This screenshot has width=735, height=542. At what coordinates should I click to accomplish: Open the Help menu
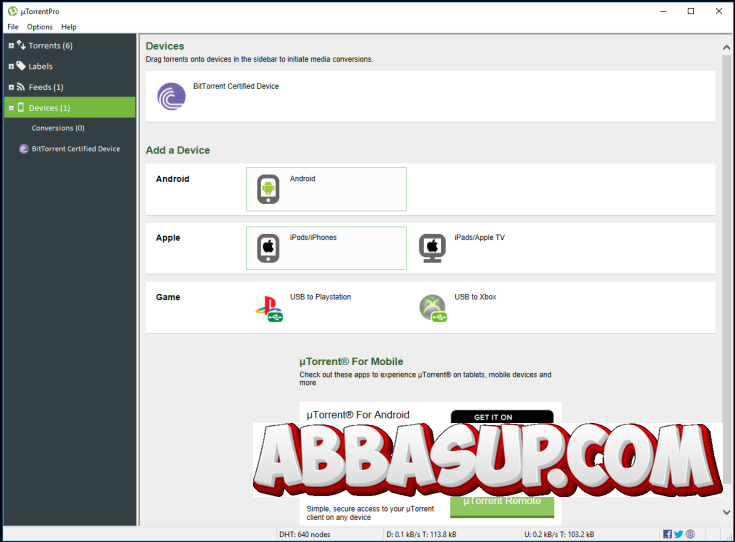pyautogui.click(x=68, y=27)
